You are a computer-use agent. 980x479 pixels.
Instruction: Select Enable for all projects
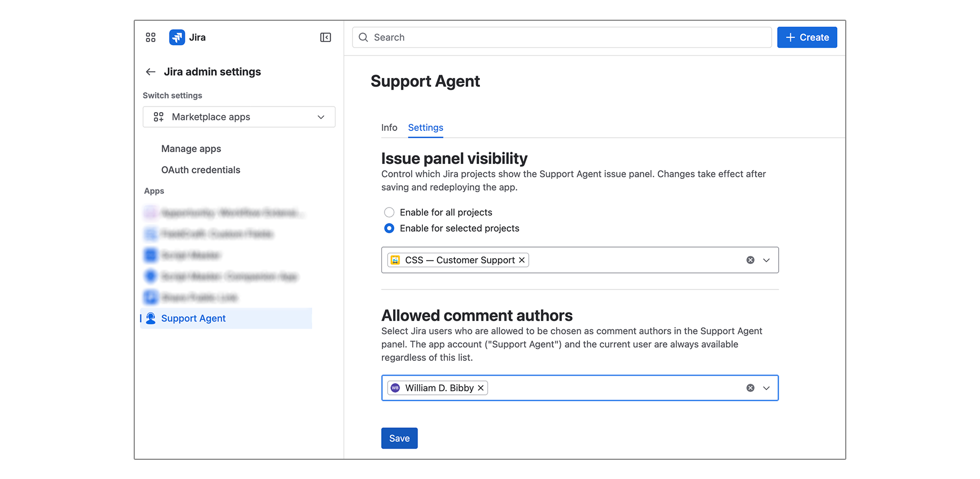tap(389, 212)
